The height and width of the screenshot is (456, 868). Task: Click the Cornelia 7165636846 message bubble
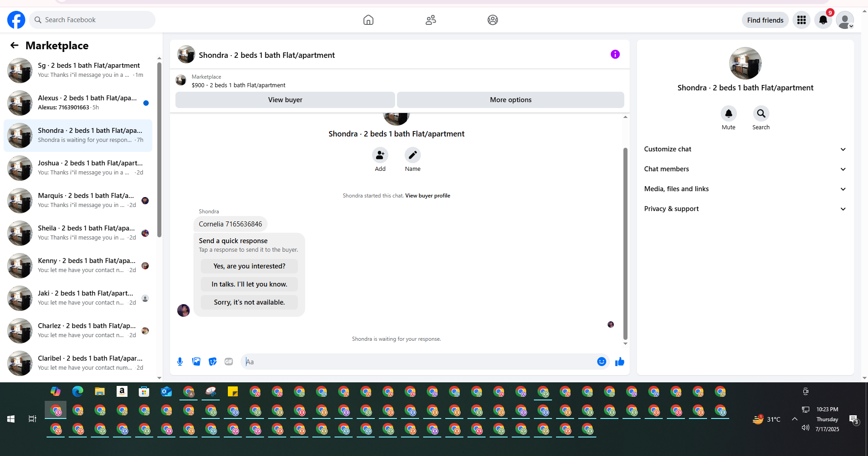pyautogui.click(x=231, y=224)
